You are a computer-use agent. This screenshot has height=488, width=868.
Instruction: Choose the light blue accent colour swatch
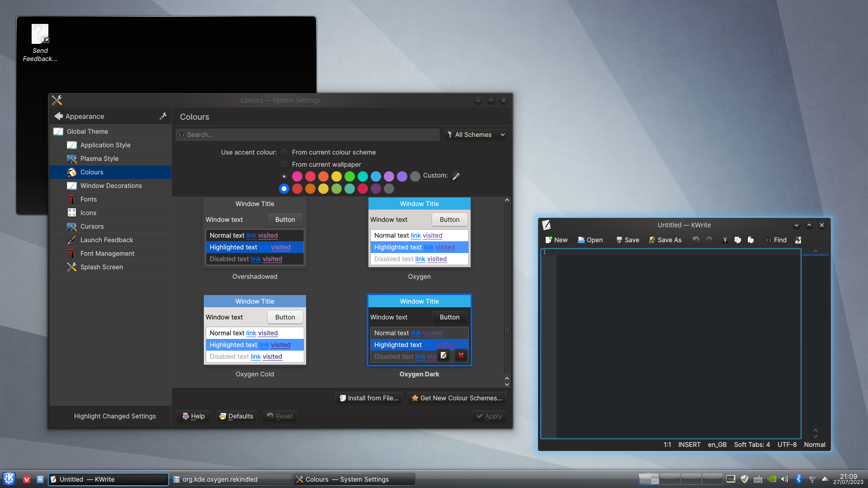[x=376, y=176]
